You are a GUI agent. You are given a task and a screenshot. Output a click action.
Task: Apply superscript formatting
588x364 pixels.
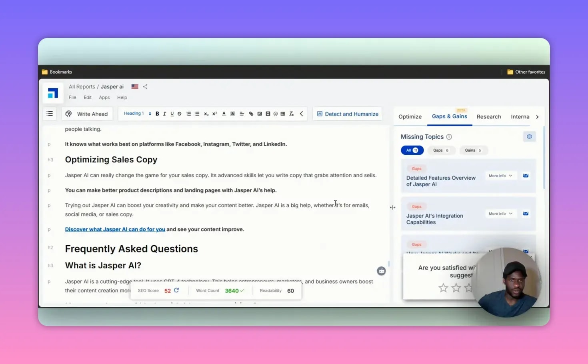pos(214,114)
